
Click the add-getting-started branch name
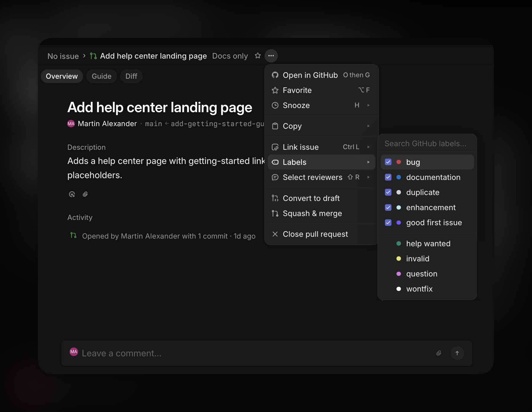(217, 124)
